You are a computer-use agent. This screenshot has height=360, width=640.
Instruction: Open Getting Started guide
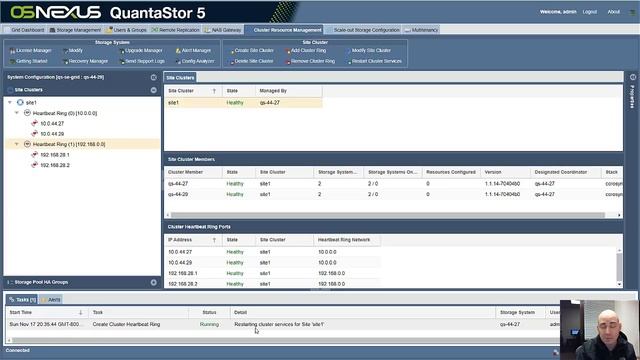click(29, 61)
